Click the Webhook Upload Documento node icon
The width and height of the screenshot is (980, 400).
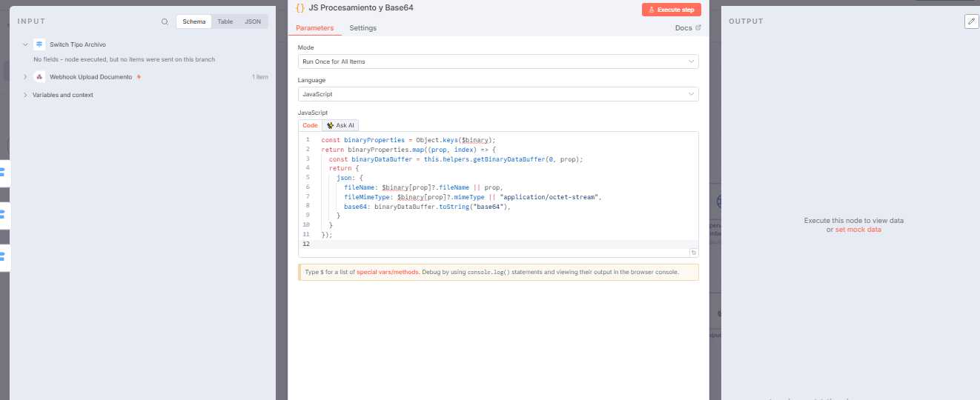[39, 77]
